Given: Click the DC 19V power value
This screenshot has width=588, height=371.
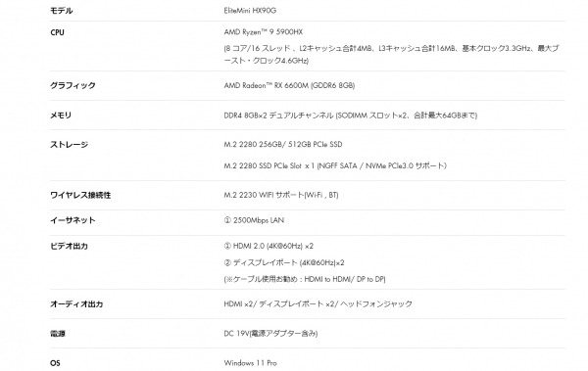Looking at the screenshot, I should [270, 333].
